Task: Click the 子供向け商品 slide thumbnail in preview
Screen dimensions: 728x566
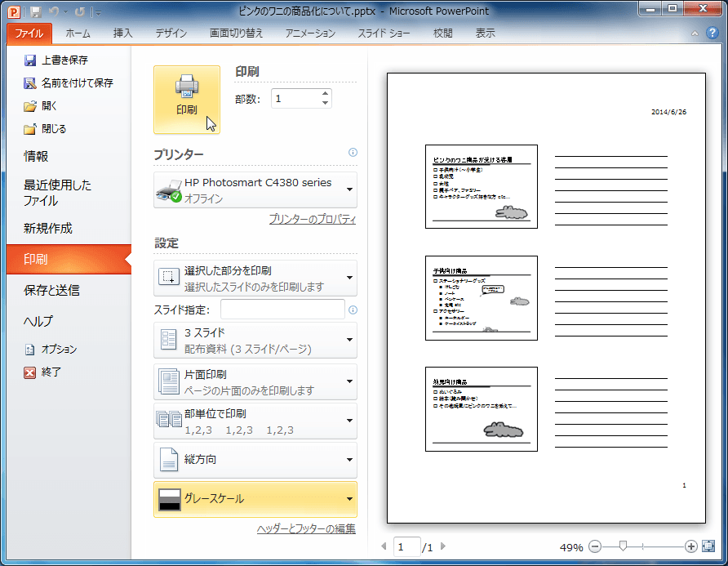Action: (x=482, y=298)
